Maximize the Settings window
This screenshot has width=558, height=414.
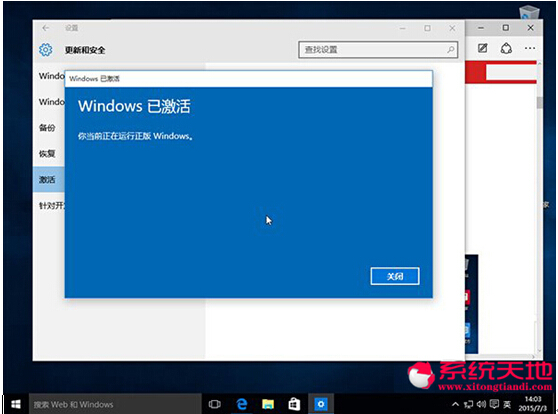tap(427, 28)
